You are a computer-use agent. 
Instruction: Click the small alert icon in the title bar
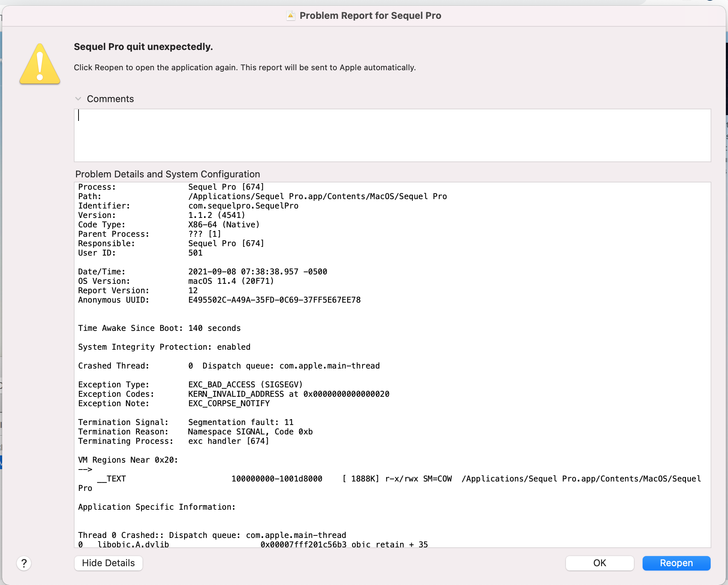click(291, 16)
